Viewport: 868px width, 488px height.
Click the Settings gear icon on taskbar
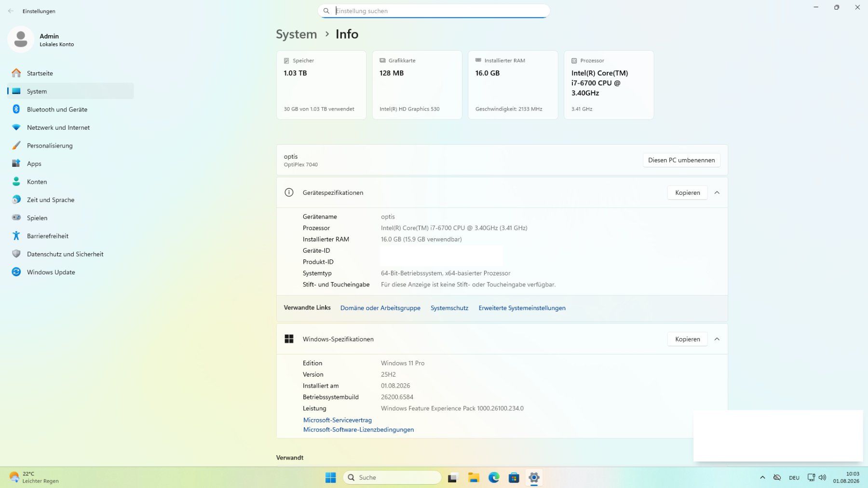pos(534,477)
